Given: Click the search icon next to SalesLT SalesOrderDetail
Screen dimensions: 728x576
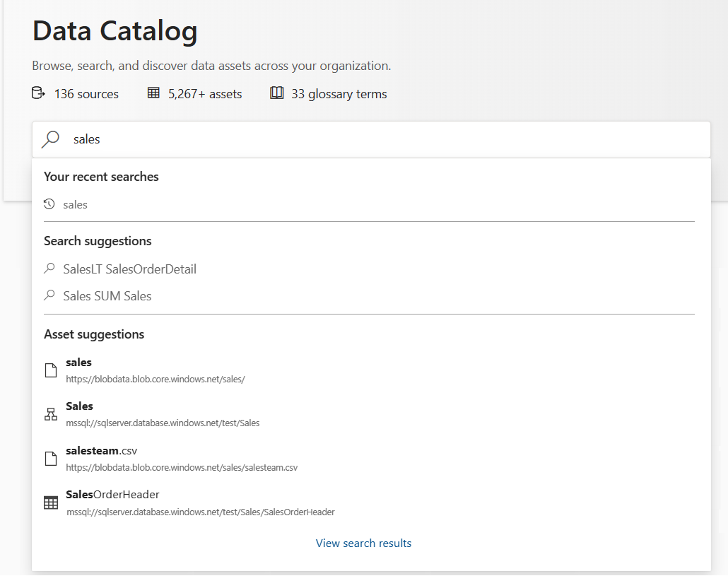Looking at the screenshot, I should click(49, 269).
